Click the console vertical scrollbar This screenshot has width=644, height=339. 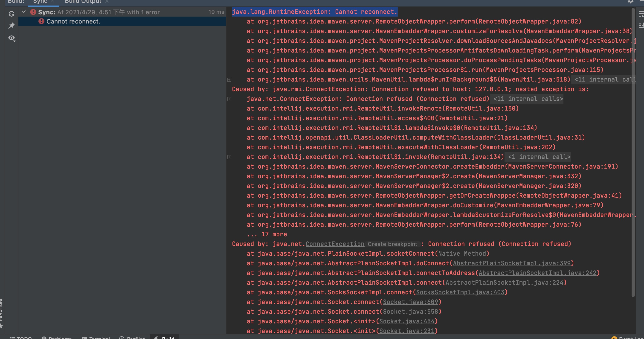pyautogui.click(x=633, y=150)
